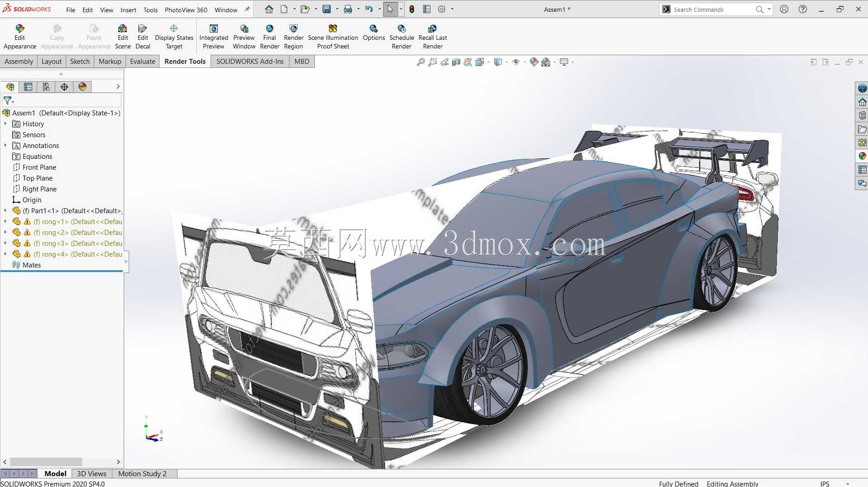This screenshot has height=487, width=868.
Task: Click the IPS unit system status
Action: pyautogui.click(x=825, y=483)
